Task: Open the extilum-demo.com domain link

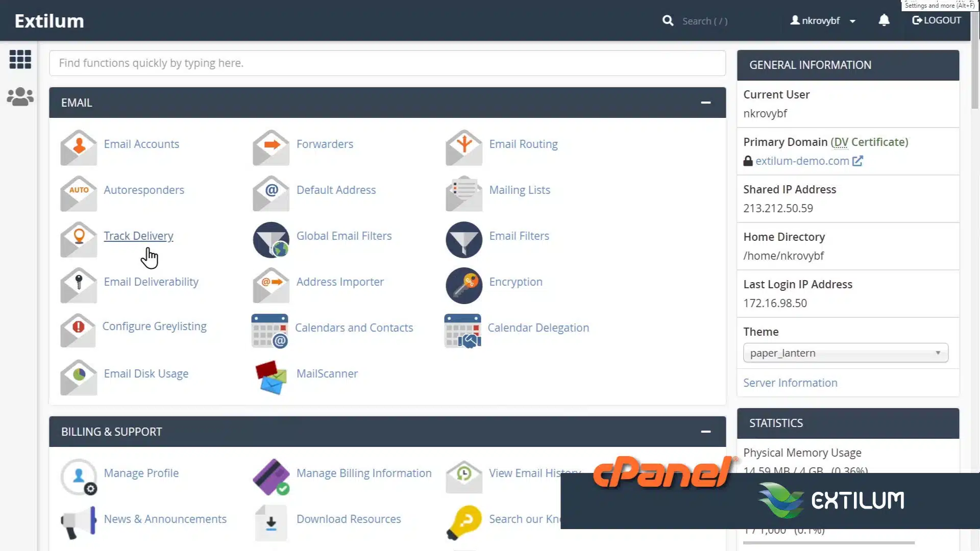Action: pos(802,161)
